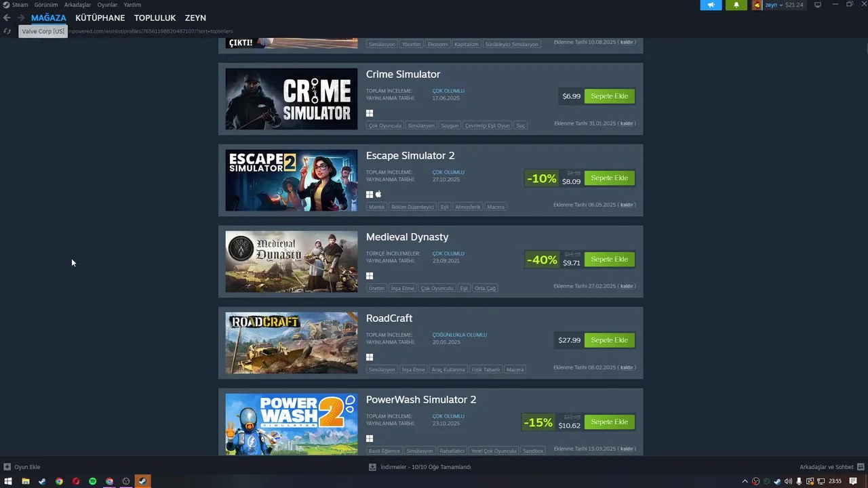Select the Simülasyon tag under PowerWash Simulator 2
The width and height of the screenshot is (868, 488).
pyautogui.click(x=420, y=451)
